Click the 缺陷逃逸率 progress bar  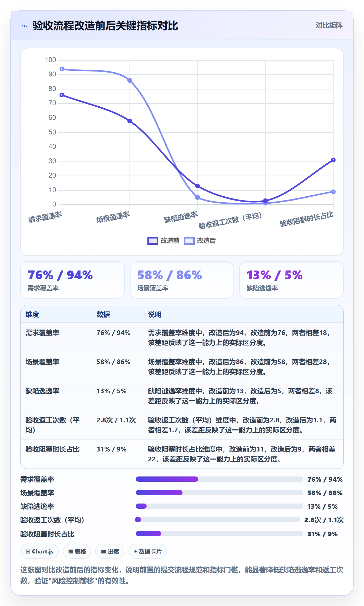pyautogui.click(x=219, y=506)
